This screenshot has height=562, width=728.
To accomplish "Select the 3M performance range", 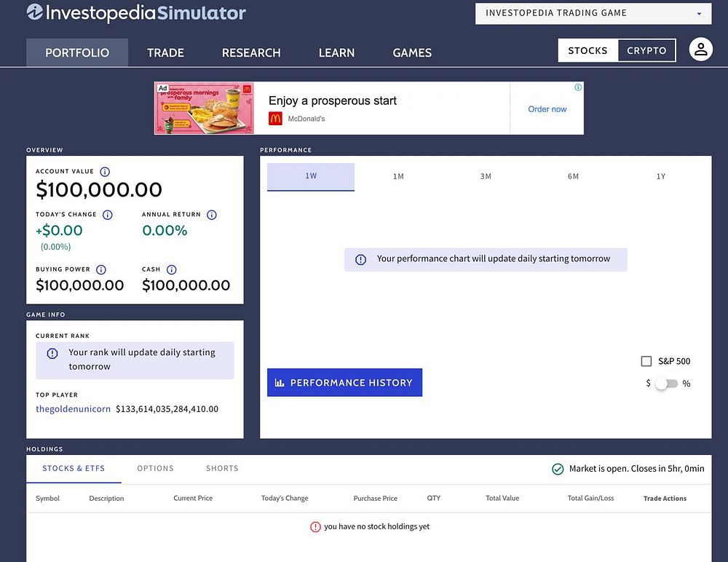I will pyautogui.click(x=486, y=176).
